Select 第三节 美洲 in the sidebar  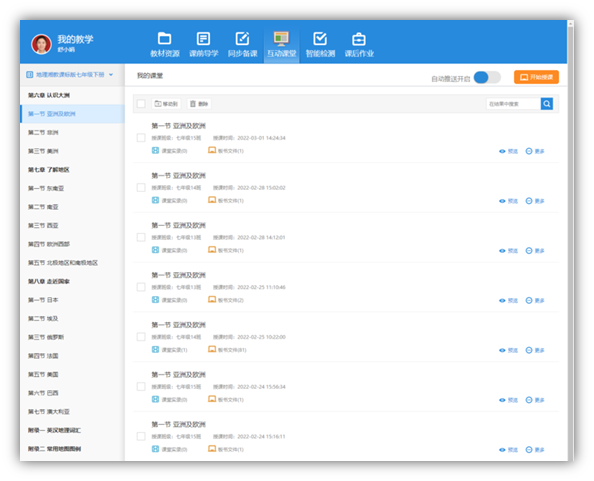click(72, 151)
